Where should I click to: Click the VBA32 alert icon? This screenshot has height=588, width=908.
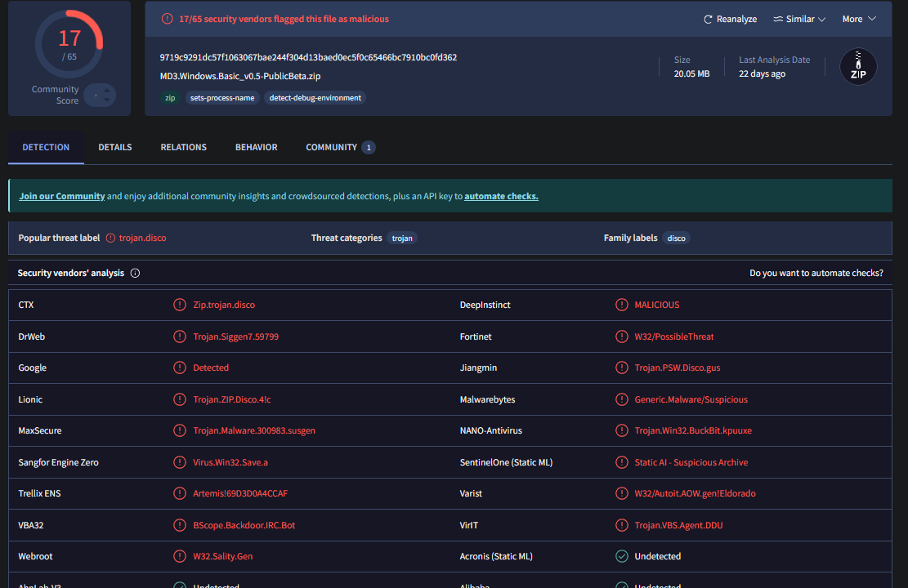tap(180, 525)
